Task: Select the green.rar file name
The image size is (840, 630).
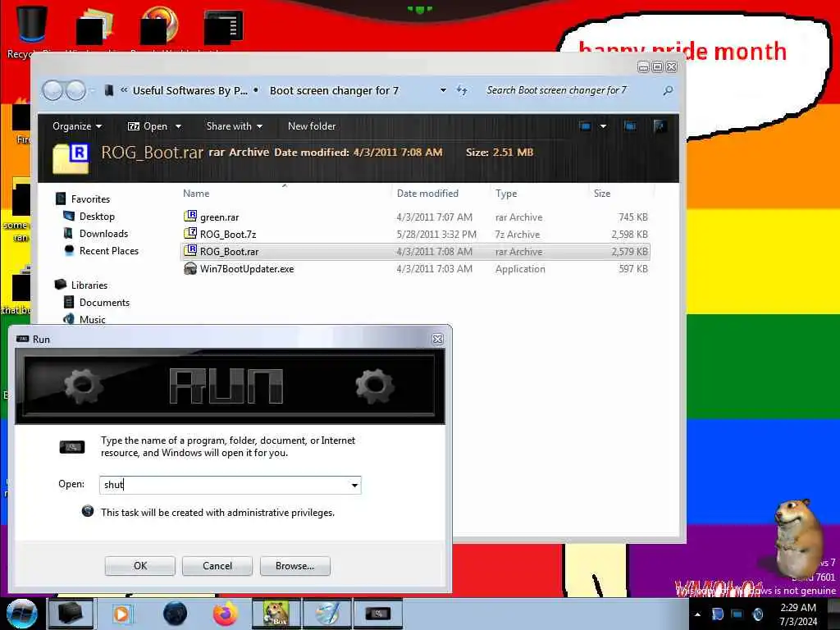Action: tap(220, 217)
